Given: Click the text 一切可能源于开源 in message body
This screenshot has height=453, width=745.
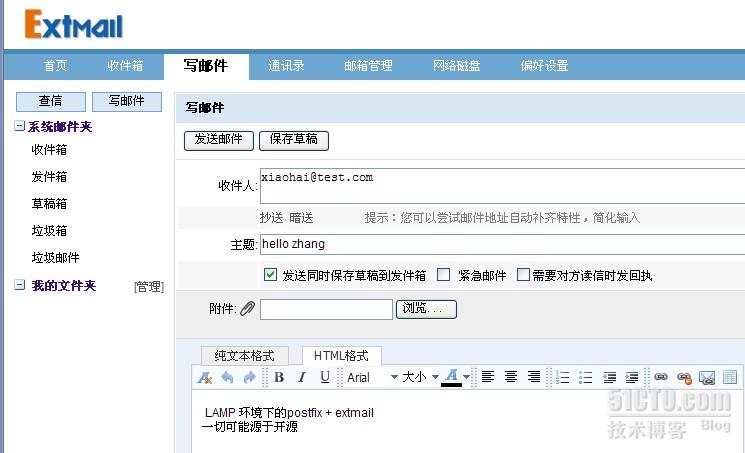Looking at the screenshot, I should point(250,427).
